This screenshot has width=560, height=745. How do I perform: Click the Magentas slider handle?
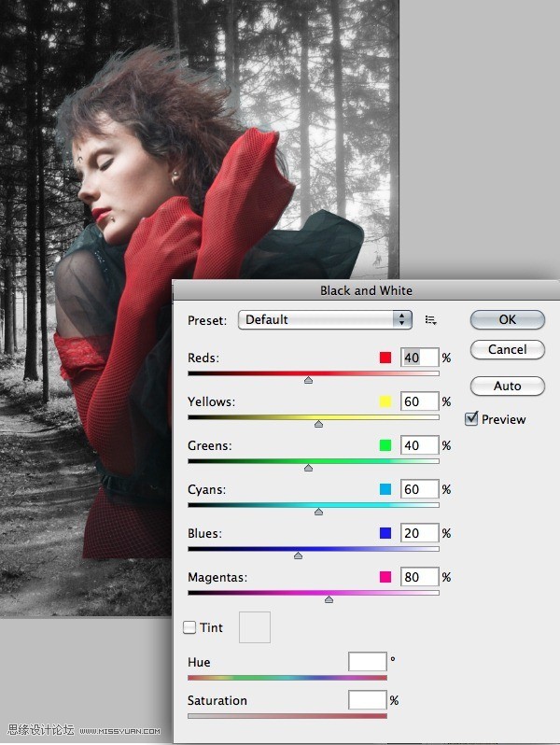329,599
